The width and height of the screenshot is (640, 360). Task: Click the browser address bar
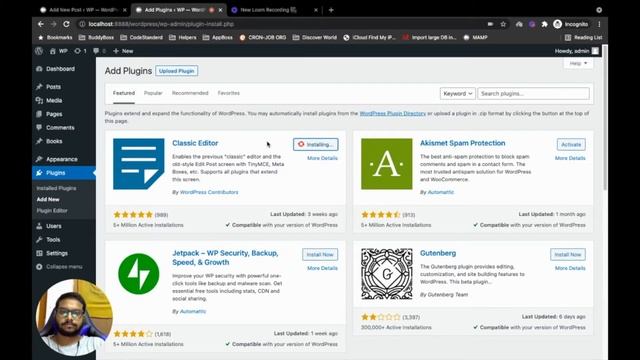(282, 24)
